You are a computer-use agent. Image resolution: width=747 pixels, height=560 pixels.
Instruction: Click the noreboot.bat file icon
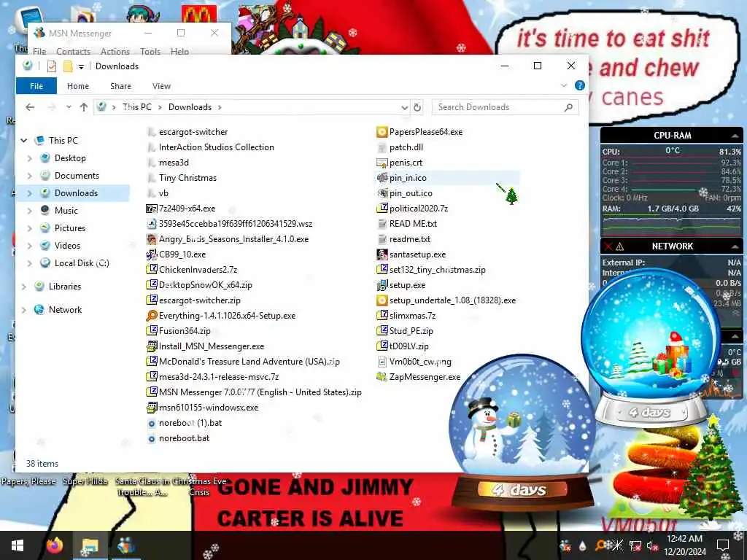(151, 438)
